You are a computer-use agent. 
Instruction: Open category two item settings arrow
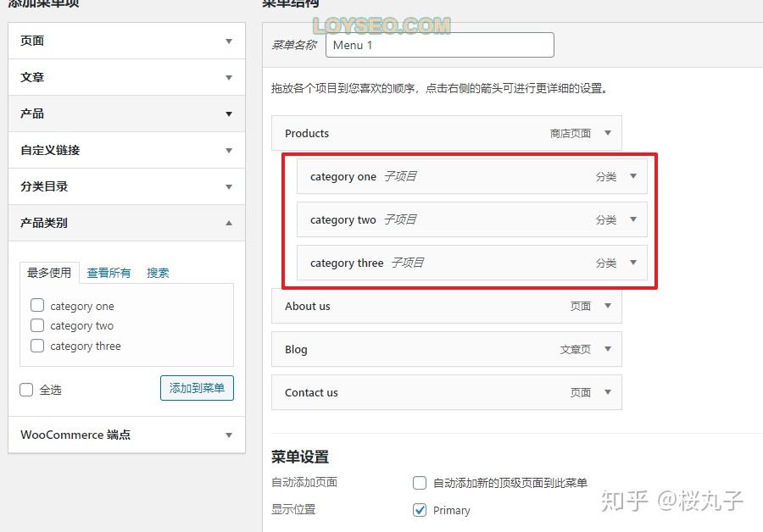point(633,219)
